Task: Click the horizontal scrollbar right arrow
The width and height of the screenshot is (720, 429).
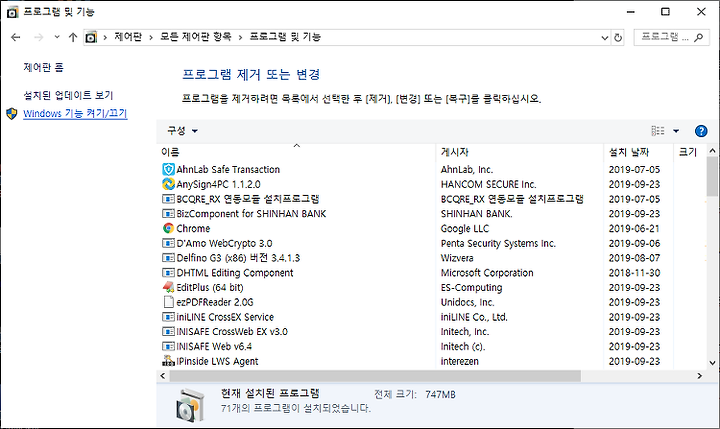Action: click(699, 376)
